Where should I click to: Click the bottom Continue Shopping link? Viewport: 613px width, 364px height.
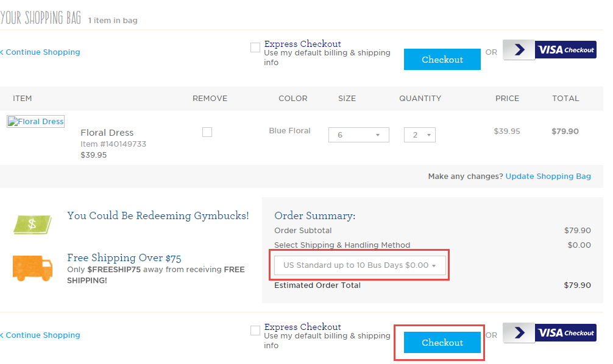[x=40, y=335]
